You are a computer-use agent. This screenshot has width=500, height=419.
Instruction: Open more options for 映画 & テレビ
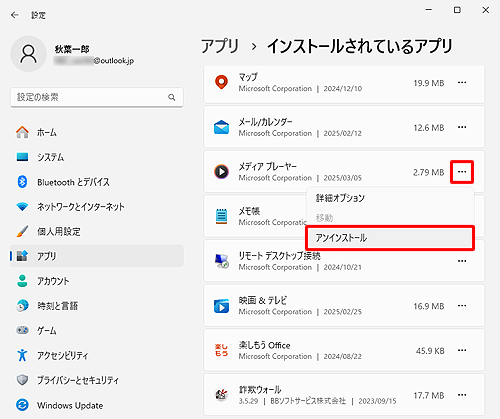click(462, 306)
